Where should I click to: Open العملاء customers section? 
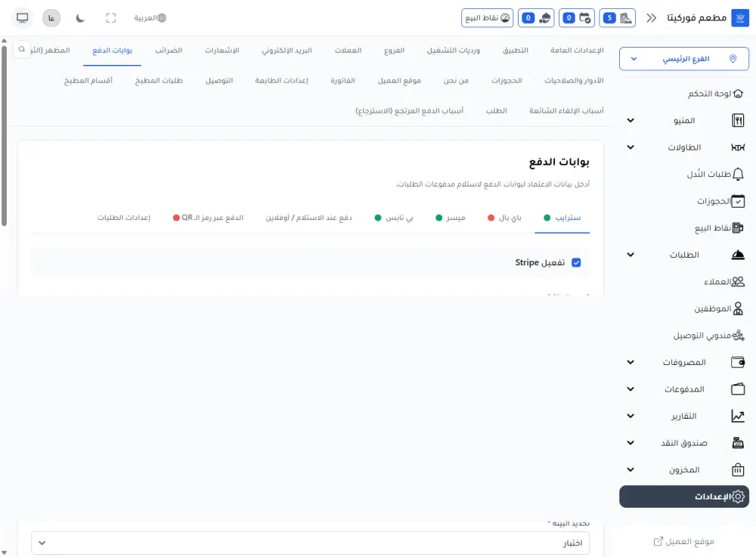point(723,281)
